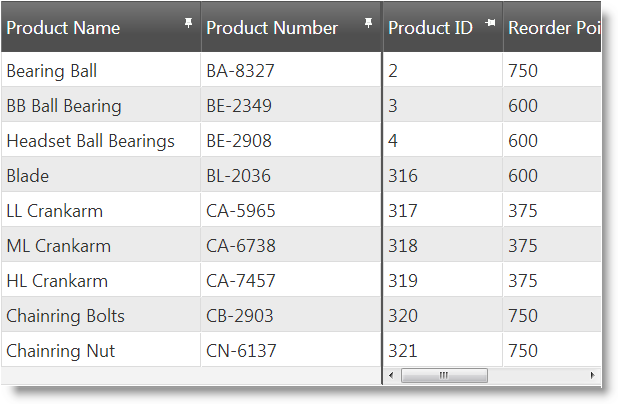618x404 pixels.
Task: Select the Chainring Bolts row
Action: (65, 316)
